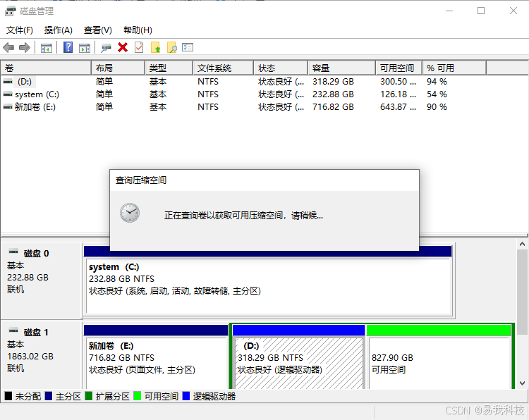
Task: Select system (C:) partition block on Disk 0
Action: (269, 286)
